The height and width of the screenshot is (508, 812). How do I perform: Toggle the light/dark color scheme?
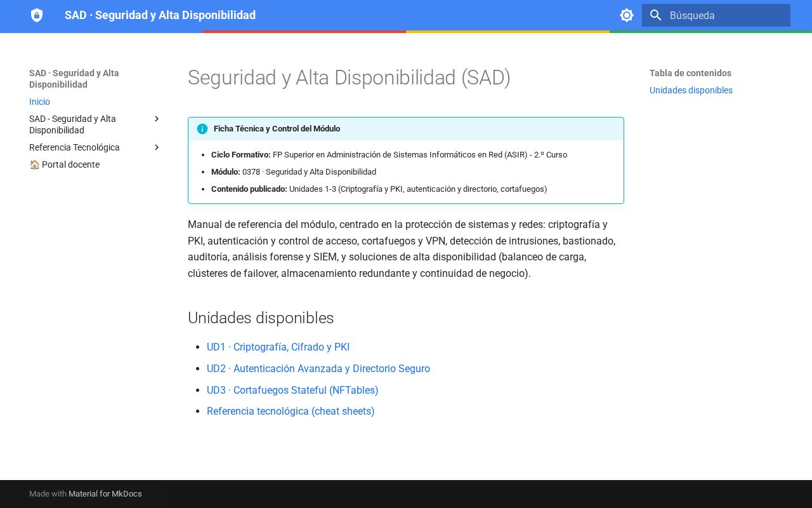[627, 15]
